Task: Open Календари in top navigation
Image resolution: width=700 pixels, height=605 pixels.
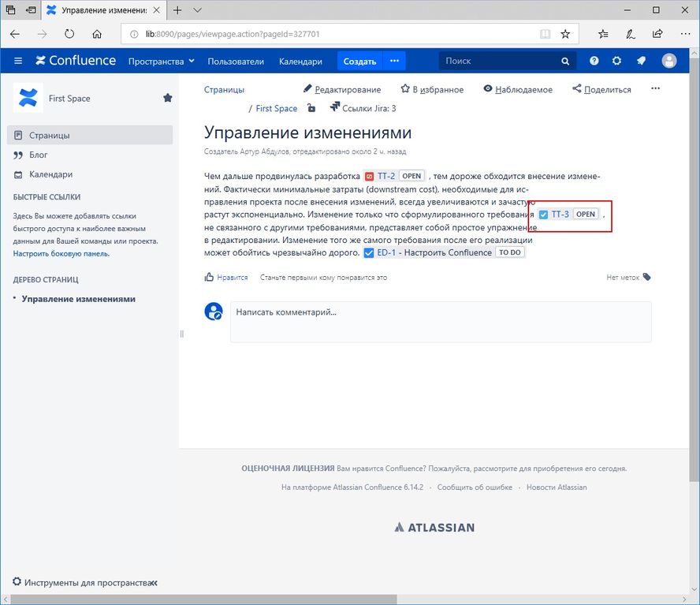Action: click(300, 62)
